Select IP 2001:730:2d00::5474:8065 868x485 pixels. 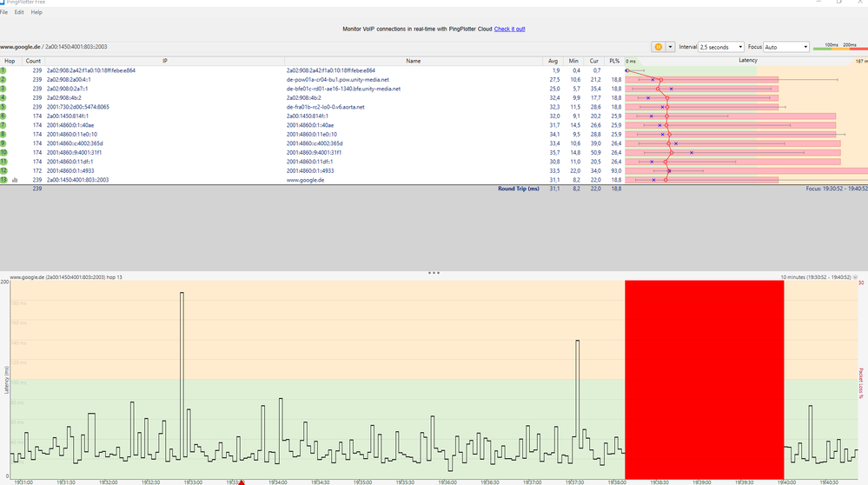pos(78,107)
